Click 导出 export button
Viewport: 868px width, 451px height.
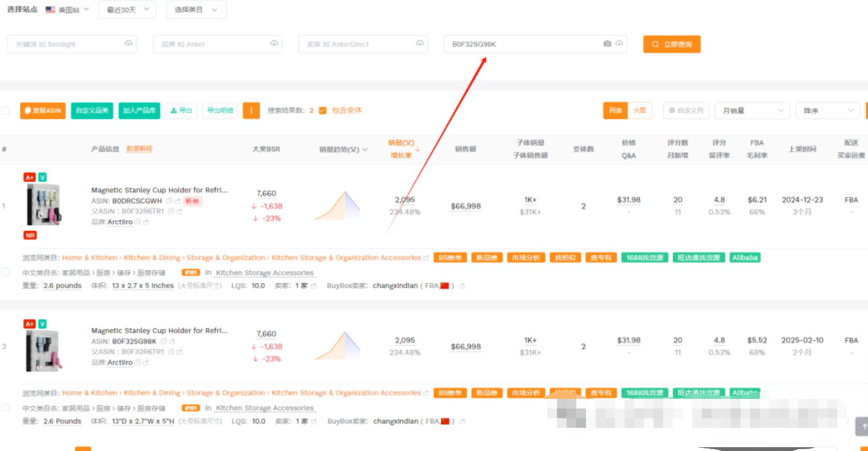point(181,111)
